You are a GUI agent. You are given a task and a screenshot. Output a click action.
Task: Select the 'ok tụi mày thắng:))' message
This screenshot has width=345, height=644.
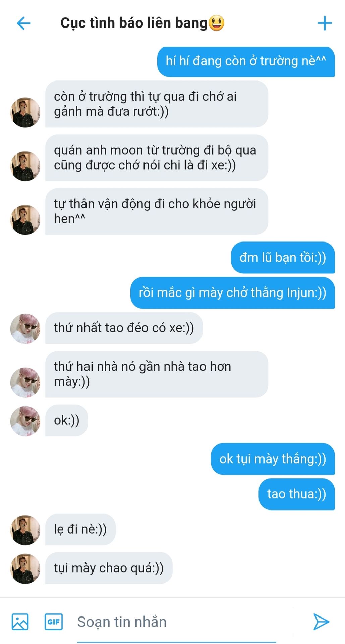tap(273, 459)
